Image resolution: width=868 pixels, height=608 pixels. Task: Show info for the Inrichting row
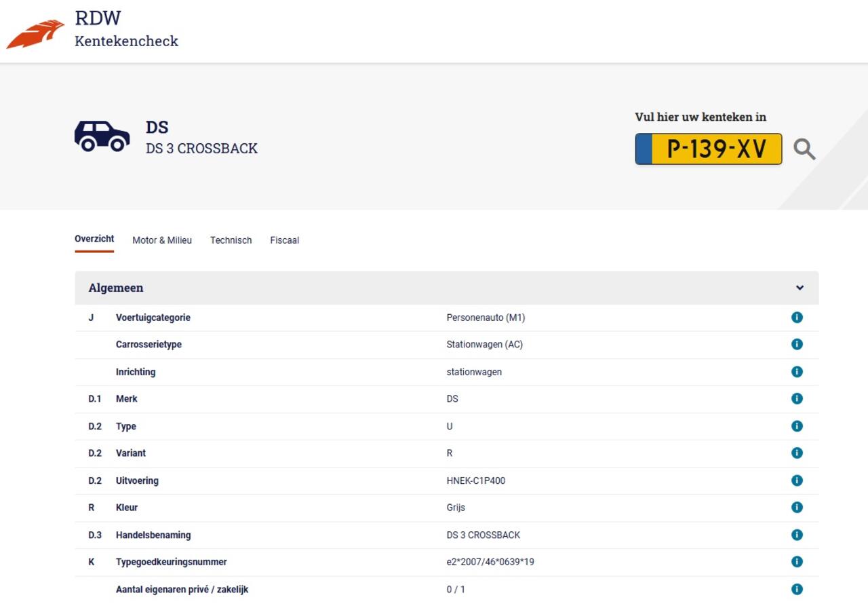coord(797,371)
